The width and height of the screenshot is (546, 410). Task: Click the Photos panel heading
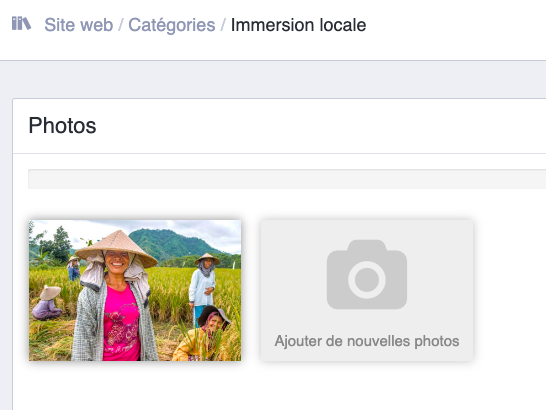point(62,125)
